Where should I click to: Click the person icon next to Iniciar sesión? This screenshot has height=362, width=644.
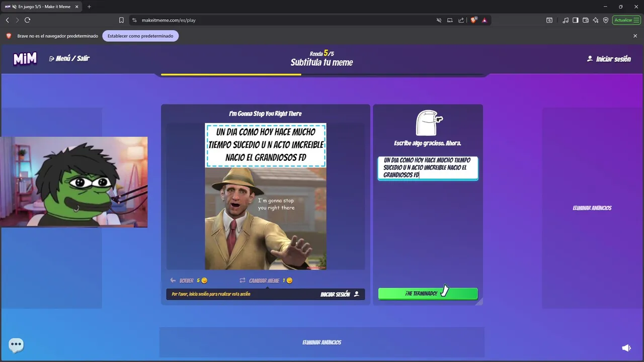[590, 59]
